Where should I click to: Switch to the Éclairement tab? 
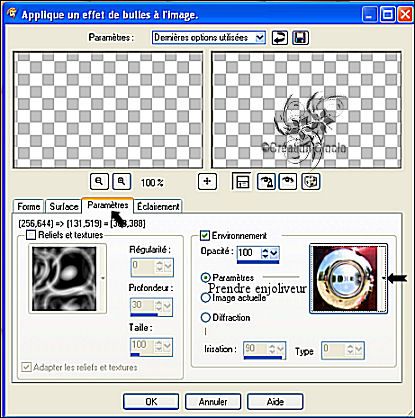point(158,207)
